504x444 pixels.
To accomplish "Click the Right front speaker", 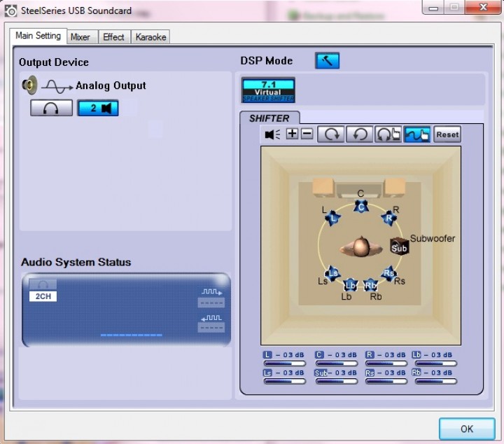I will click(389, 218).
